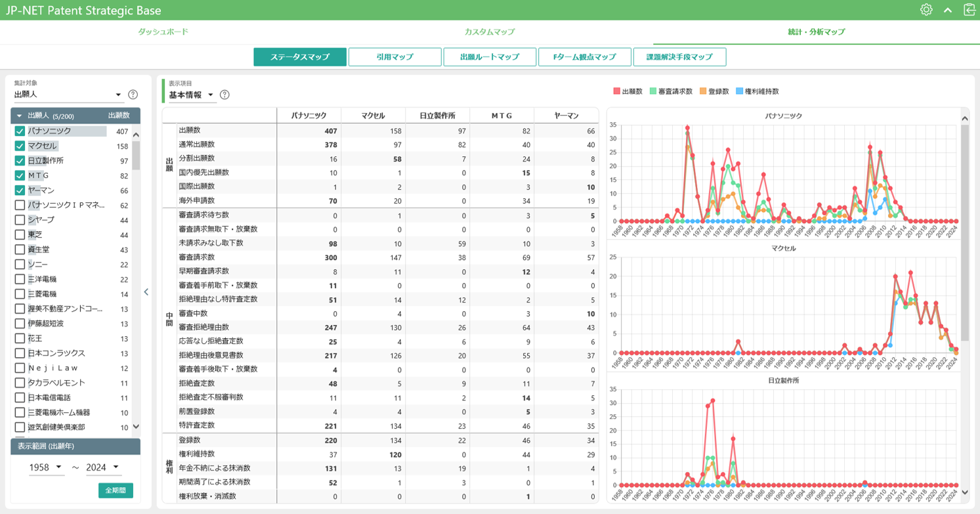The height and width of the screenshot is (514, 980).
Task: Select the 出願ルートマップ tab button
Action: point(490,57)
